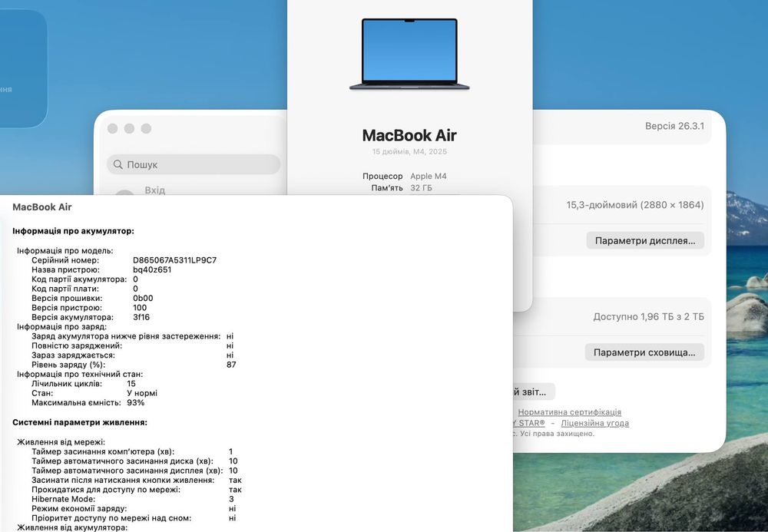Click the У нормі condition value
This screenshot has height=532, width=768.
point(142,393)
